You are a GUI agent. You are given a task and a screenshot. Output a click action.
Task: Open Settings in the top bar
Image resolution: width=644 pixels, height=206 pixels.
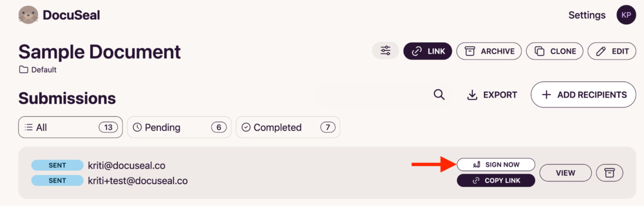point(587,15)
